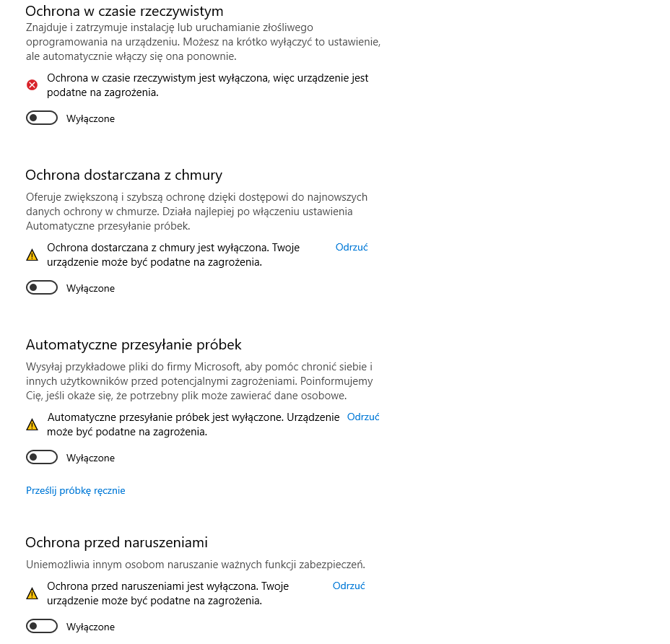
Task: Dismiss the tamper protection warning with Odrzuć
Action: (x=349, y=586)
